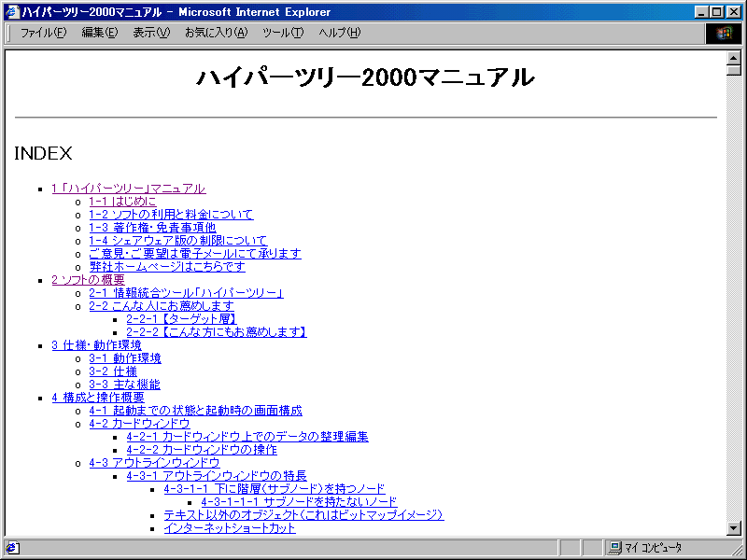The image size is (747, 560).
Task: Open the ヘルプ(H) menu
Action: (340, 33)
